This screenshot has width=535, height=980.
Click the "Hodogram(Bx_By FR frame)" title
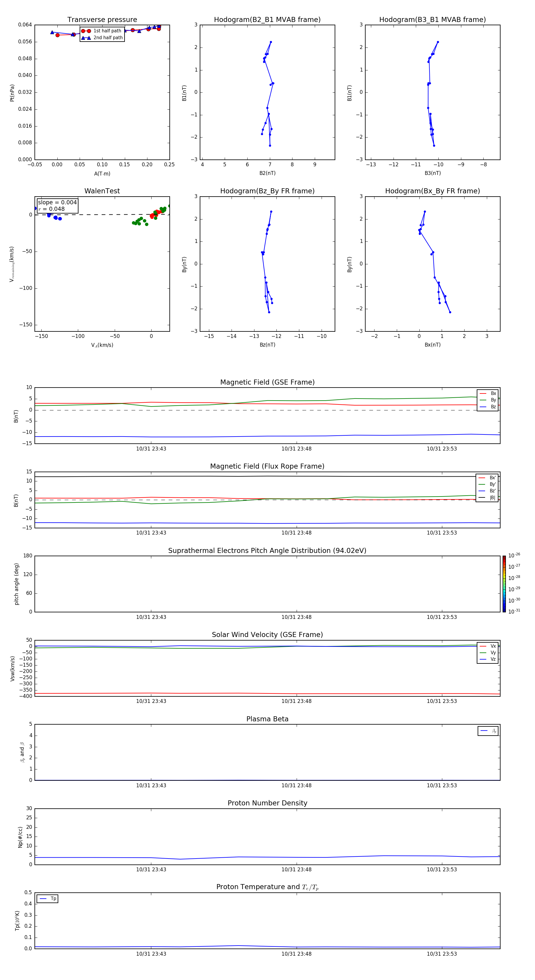432,191
